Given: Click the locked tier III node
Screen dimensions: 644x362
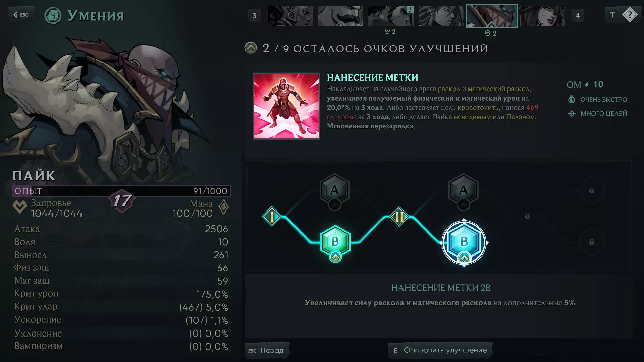Looking at the screenshot, I should (527, 216).
